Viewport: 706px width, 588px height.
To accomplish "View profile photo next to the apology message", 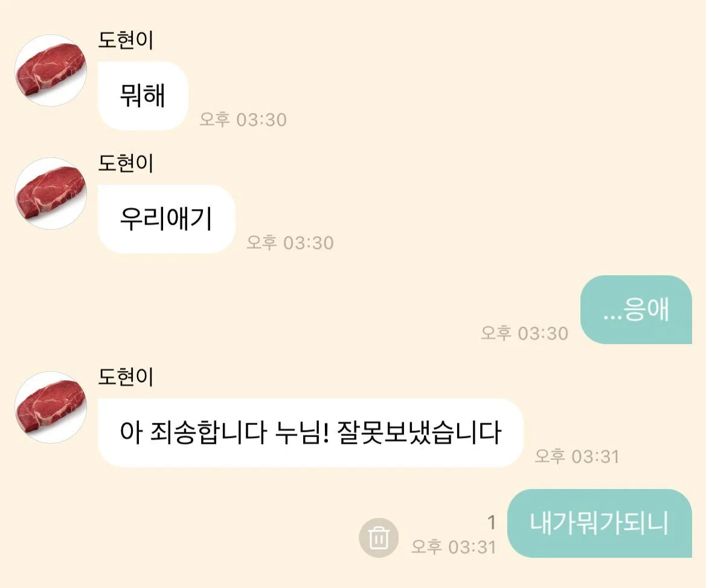I will click(x=51, y=407).
